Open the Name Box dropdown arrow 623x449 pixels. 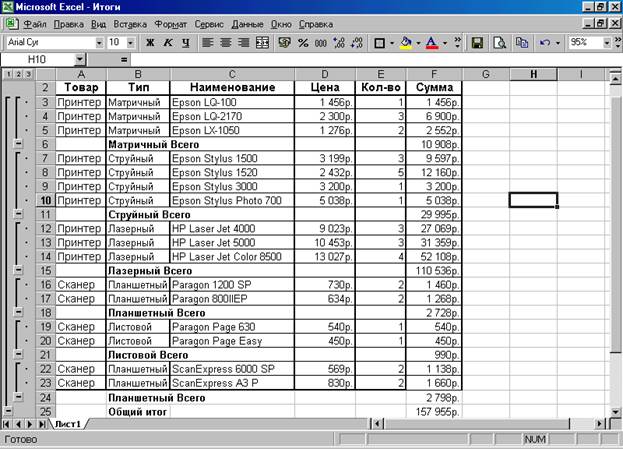[80, 60]
